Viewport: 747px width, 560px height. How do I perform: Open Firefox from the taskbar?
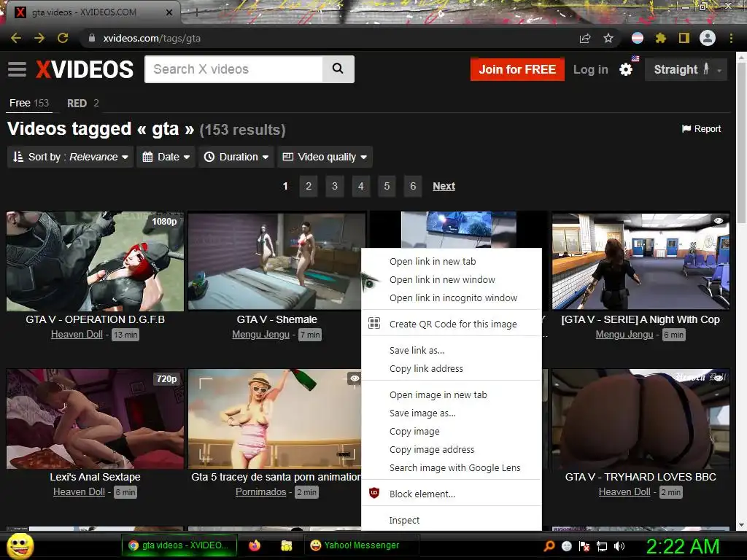pyautogui.click(x=255, y=545)
